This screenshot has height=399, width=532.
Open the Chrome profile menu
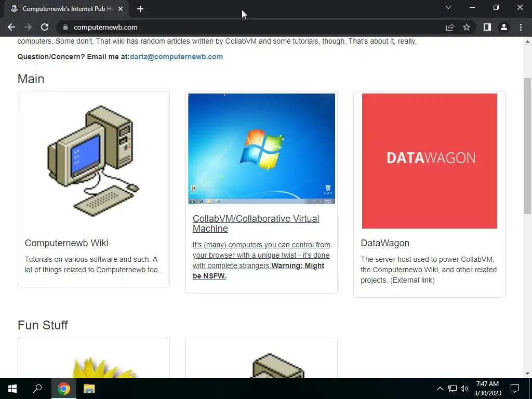click(504, 27)
